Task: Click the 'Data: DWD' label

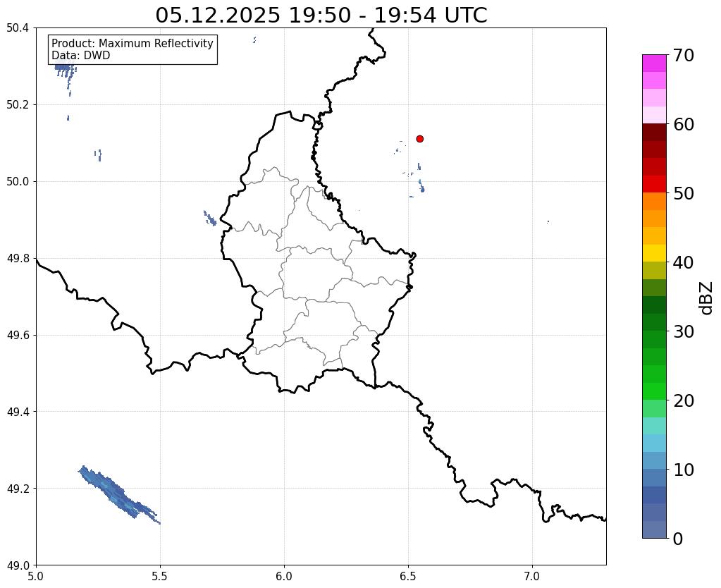Action: click(81, 56)
